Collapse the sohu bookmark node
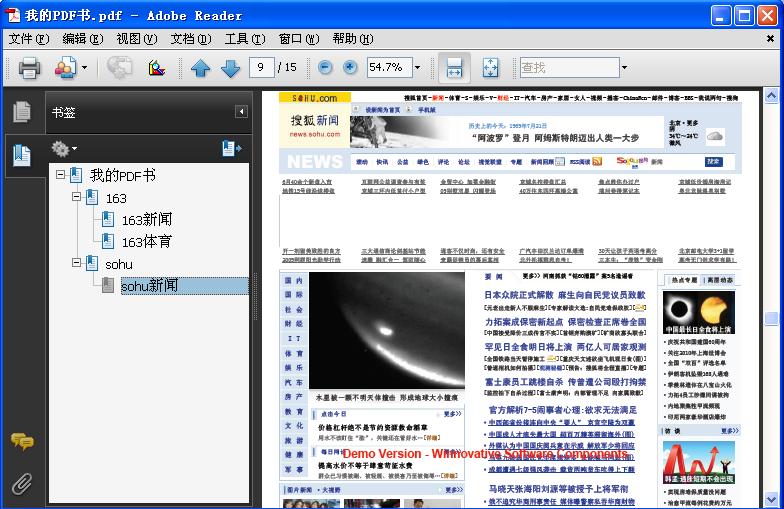This screenshot has height=509, width=784. click(76, 262)
